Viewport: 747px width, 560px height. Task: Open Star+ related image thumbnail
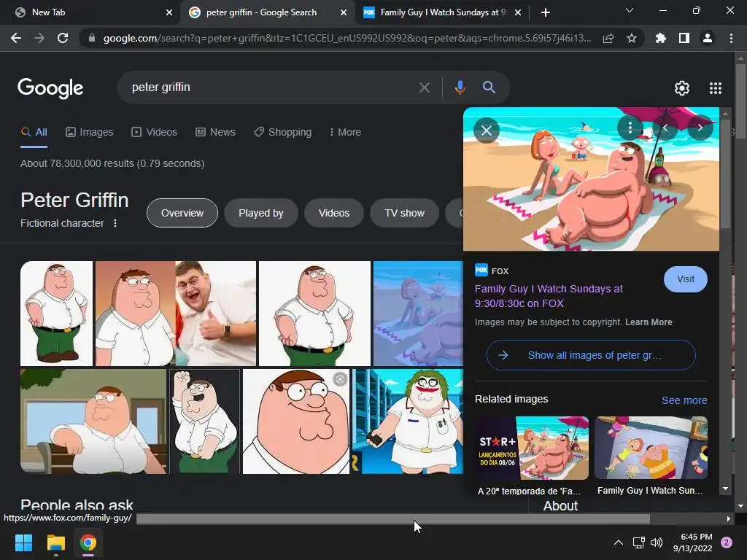point(532,448)
